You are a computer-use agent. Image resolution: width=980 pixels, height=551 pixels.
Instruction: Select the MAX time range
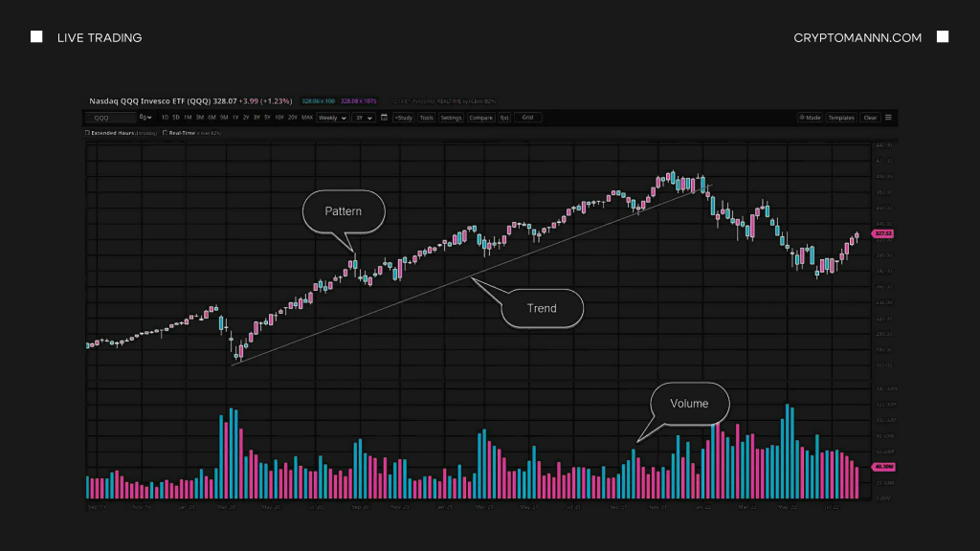tap(306, 118)
